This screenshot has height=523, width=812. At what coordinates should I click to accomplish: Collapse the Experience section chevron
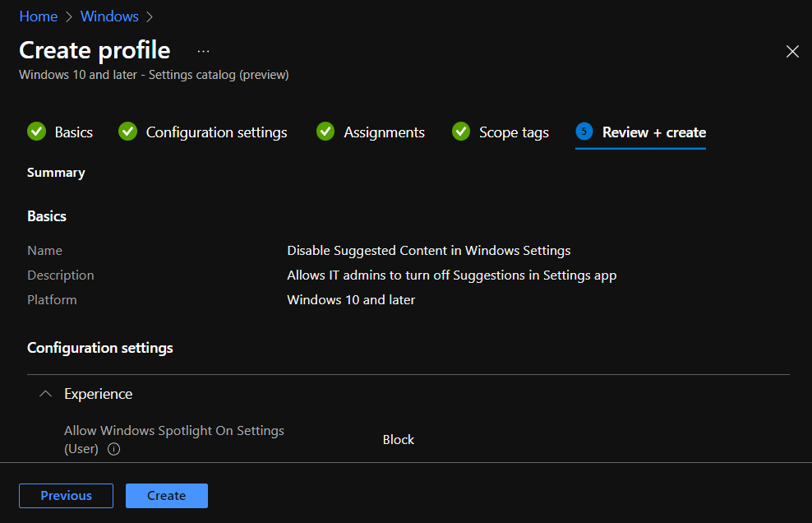point(45,394)
